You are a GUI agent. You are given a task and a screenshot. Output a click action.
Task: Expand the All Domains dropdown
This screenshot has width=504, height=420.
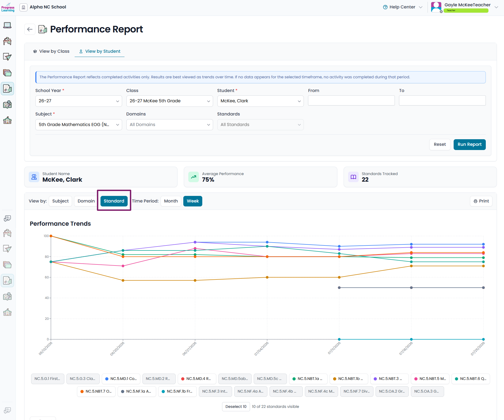point(170,125)
